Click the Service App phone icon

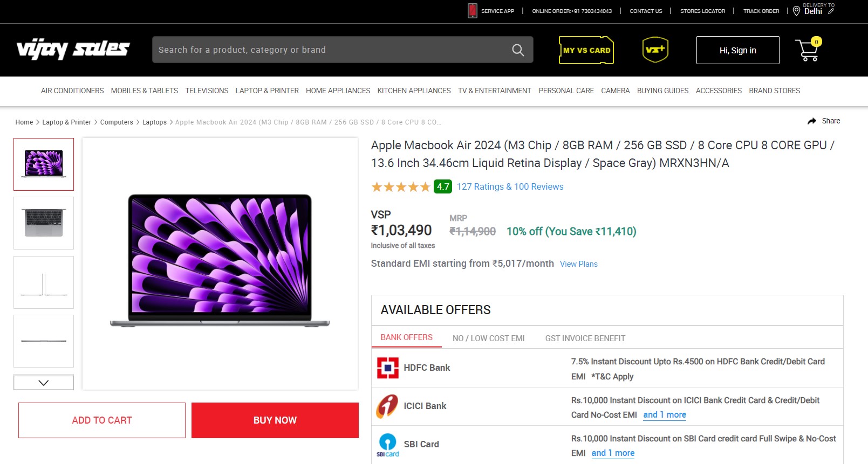tap(473, 11)
